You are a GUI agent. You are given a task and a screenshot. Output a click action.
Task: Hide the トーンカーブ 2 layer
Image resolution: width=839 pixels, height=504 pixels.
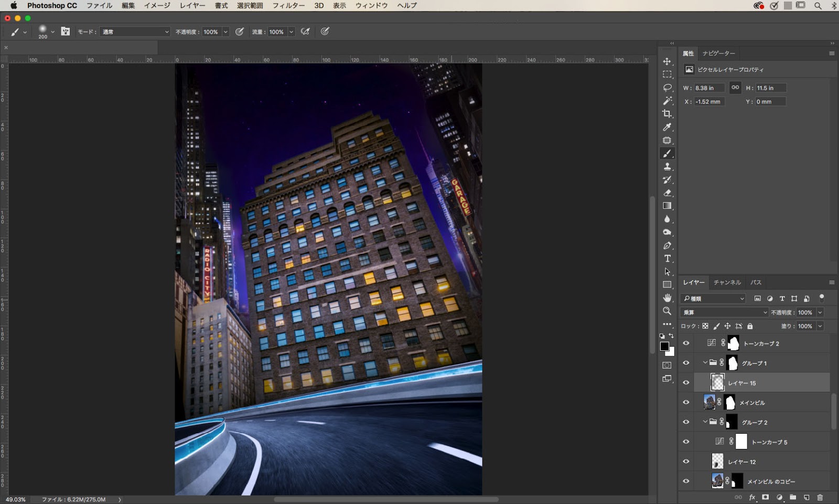pyautogui.click(x=686, y=344)
